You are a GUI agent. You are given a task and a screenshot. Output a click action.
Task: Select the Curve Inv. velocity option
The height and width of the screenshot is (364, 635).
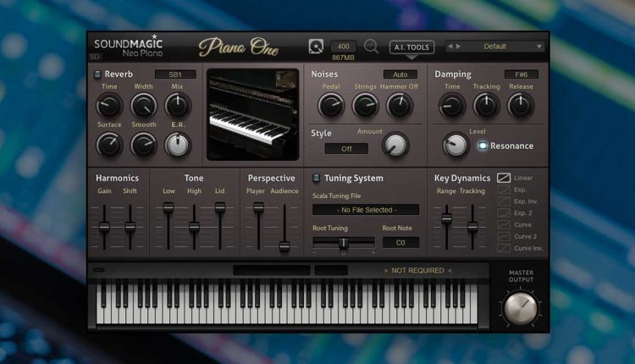click(504, 248)
